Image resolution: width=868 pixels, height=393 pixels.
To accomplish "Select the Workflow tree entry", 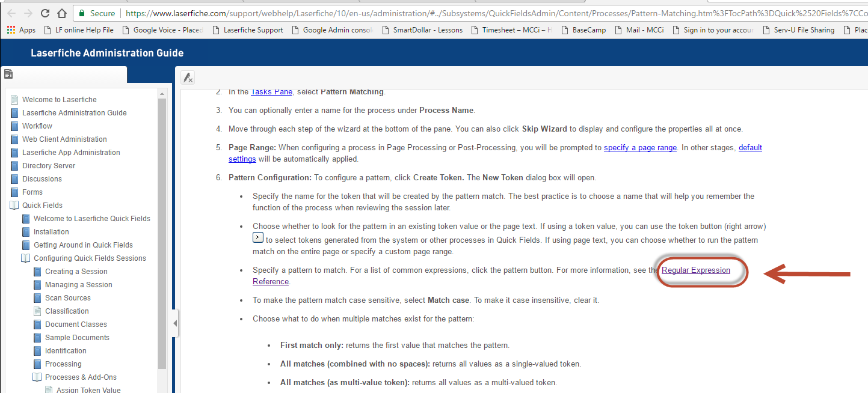I will click(37, 126).
